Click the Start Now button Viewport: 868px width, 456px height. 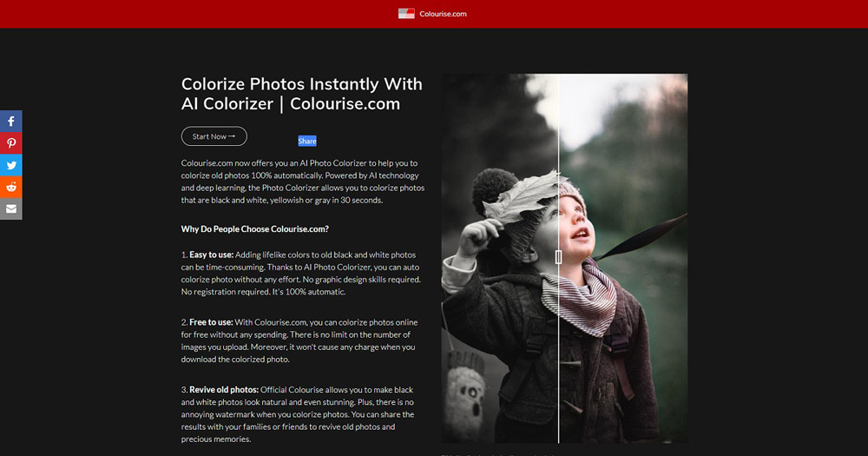point(214,136)
